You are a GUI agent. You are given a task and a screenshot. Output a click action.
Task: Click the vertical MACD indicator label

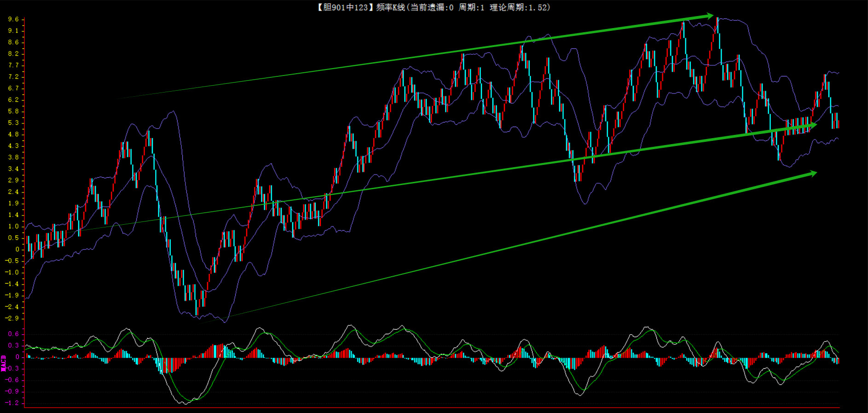[x=4, y=363]
